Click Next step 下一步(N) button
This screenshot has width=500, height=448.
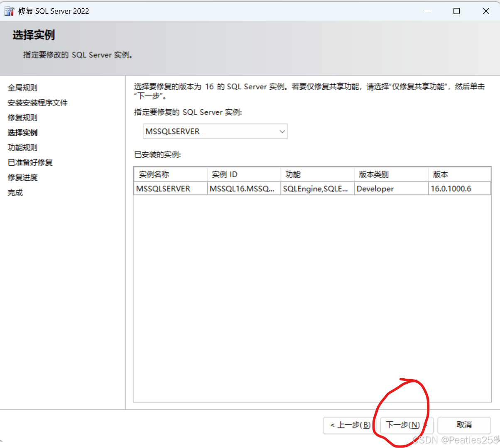[407, 425]
